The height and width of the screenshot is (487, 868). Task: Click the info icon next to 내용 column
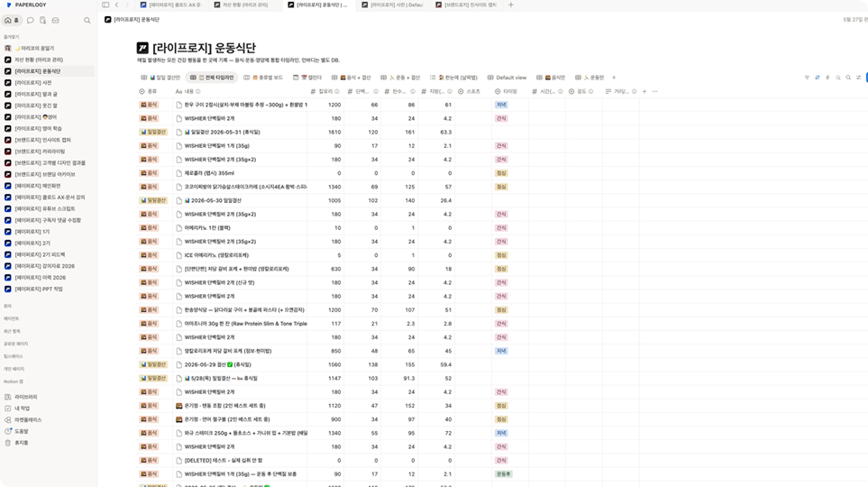(x=197, y=91)
